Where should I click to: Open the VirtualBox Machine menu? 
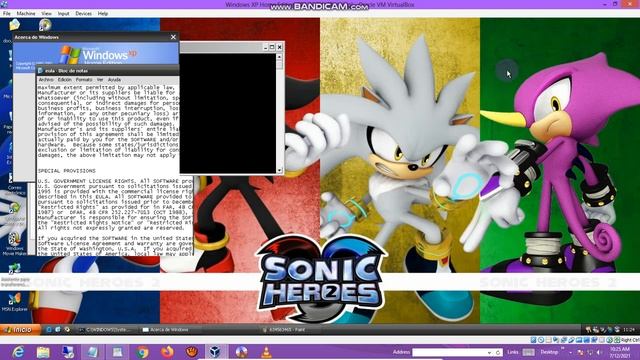tap(26, 13)
